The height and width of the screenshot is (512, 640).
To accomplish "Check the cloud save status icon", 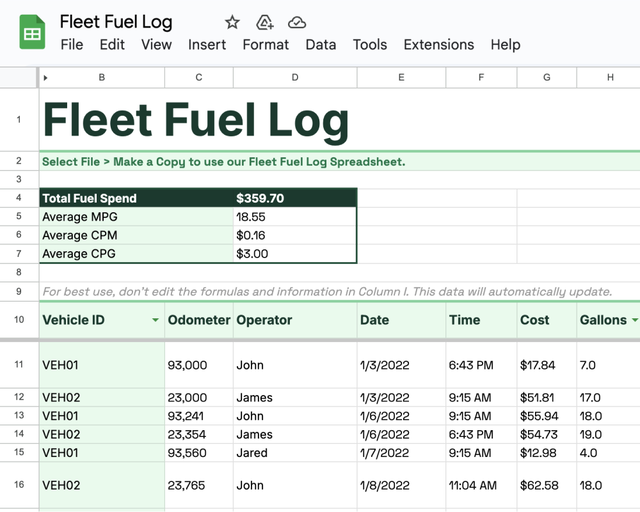I will point(297,22).
